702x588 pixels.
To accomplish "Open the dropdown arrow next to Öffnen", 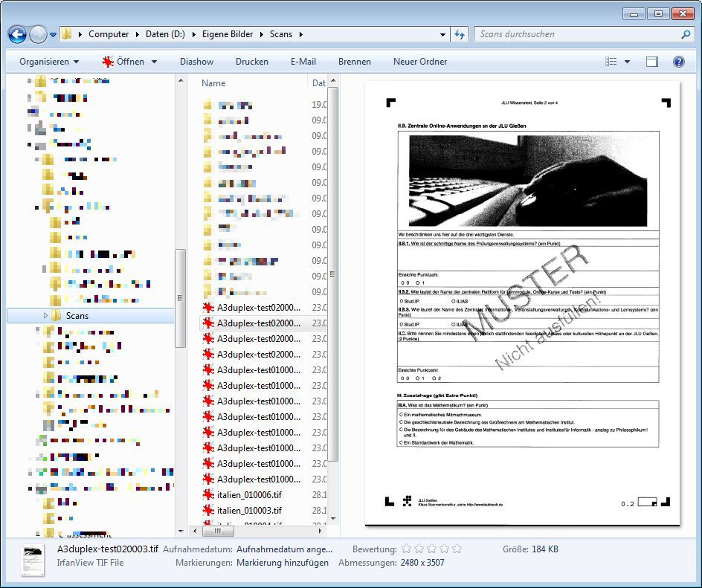I will tap(155, 62).
